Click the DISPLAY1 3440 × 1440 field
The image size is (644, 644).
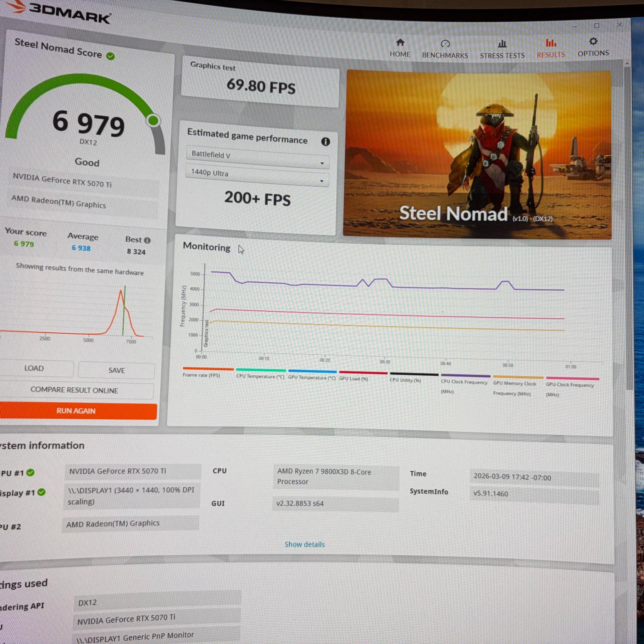coord(132,496)
